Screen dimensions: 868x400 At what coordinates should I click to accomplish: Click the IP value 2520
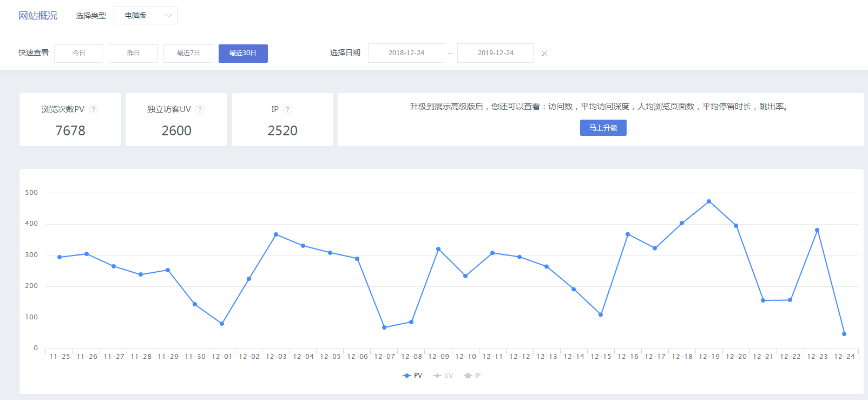(x=282, y=130)
